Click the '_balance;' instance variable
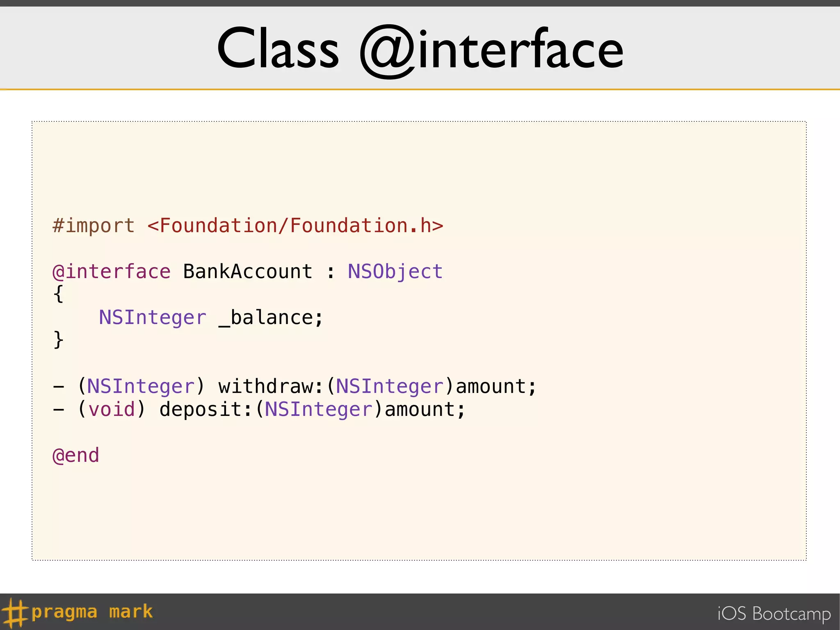Screen dimensions: 840x630 tap(271, 318)
